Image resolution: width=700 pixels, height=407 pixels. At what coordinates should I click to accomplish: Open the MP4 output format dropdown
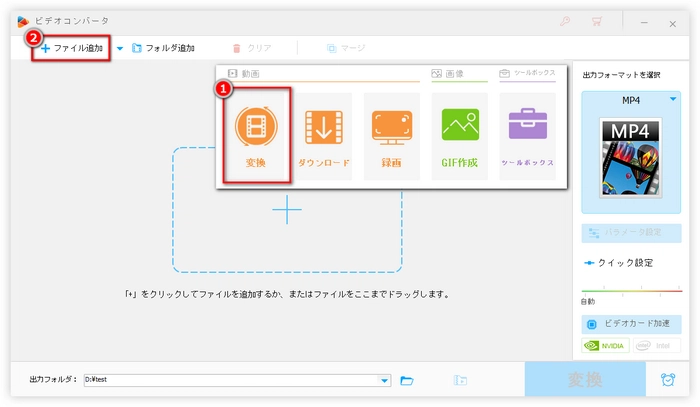point(673,99)
